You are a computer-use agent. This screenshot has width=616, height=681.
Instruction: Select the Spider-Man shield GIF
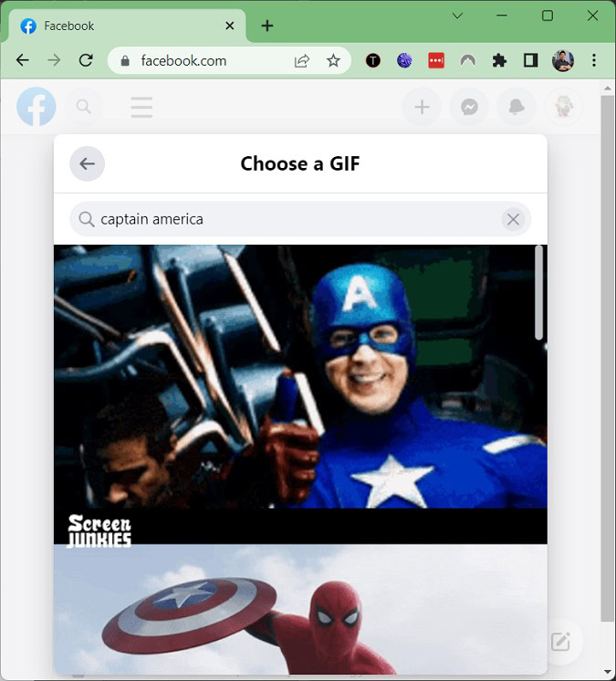pyautogui.click(x=300, y=609)
